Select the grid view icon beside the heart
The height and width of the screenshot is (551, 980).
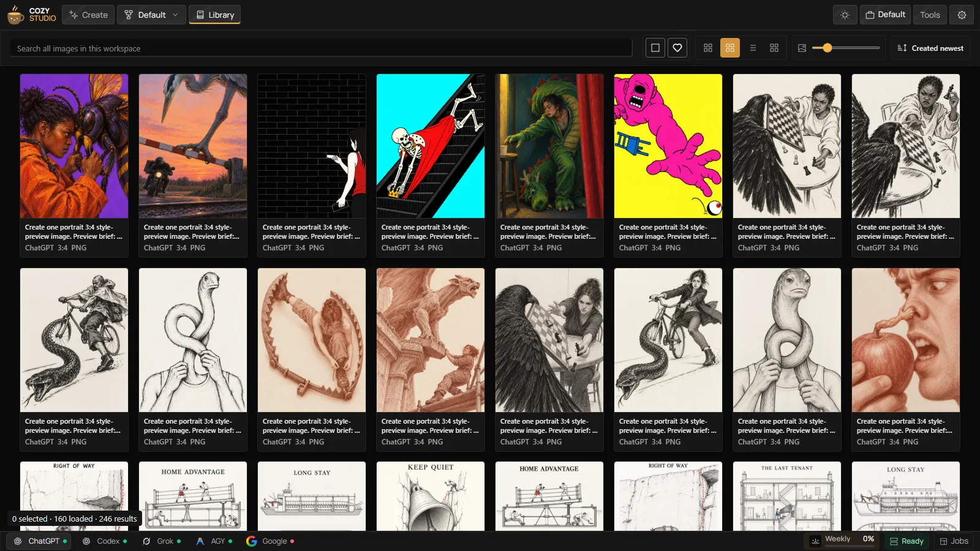pos(707,48)
